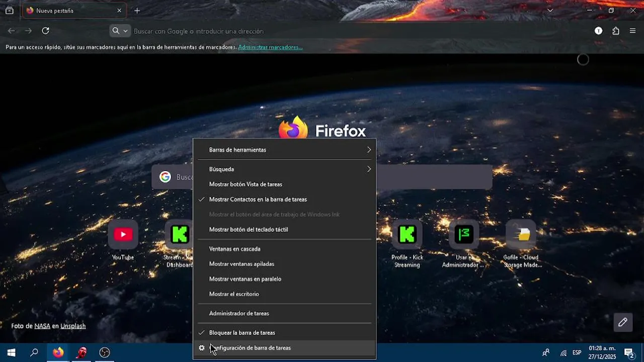
Task: Open the info notification icon in toolbar
Action: (598, 31)
